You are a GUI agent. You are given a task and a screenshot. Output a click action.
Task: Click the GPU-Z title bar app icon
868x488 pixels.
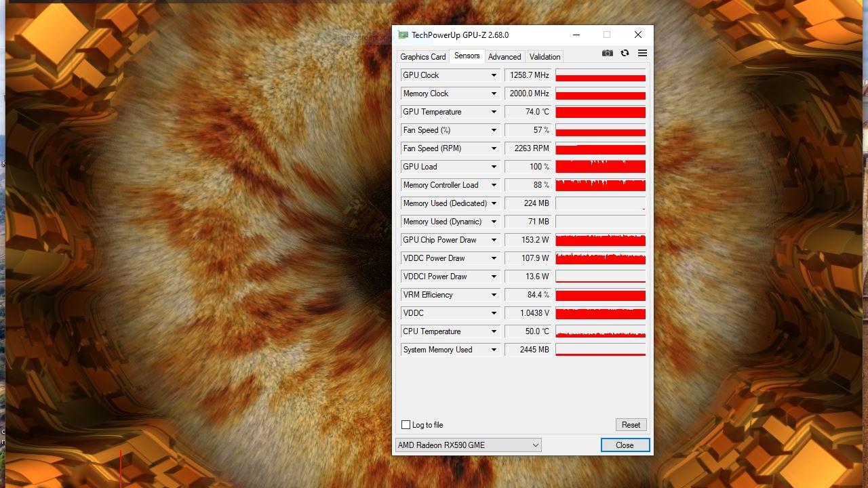click(x=403, y=35)
